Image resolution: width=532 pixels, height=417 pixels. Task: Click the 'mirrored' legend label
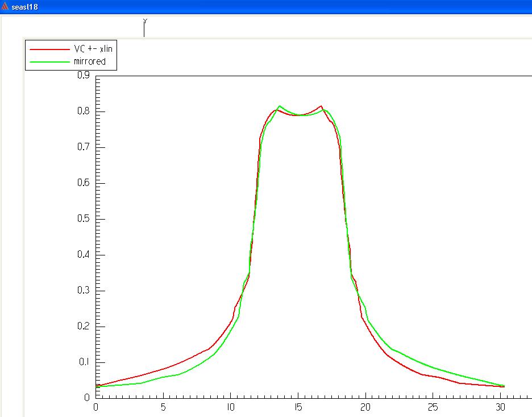90,61
